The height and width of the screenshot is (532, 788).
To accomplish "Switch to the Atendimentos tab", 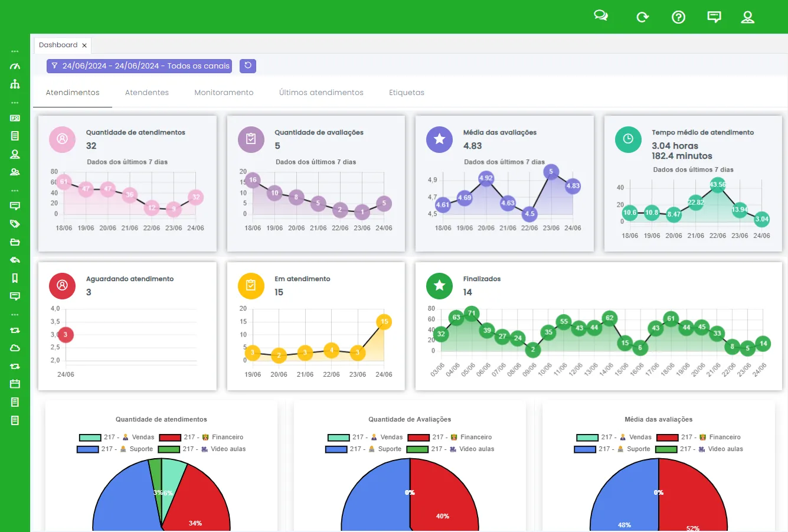I will click(x=73, y=93).
